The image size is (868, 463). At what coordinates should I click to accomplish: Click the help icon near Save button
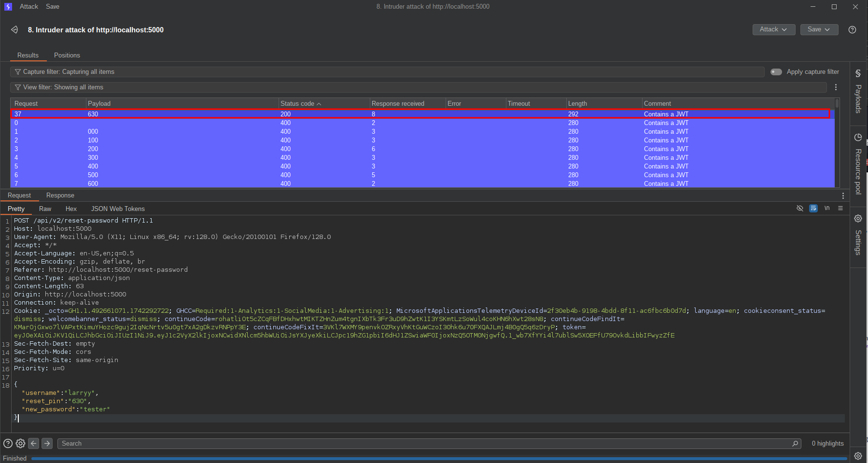tap(852, 30)
